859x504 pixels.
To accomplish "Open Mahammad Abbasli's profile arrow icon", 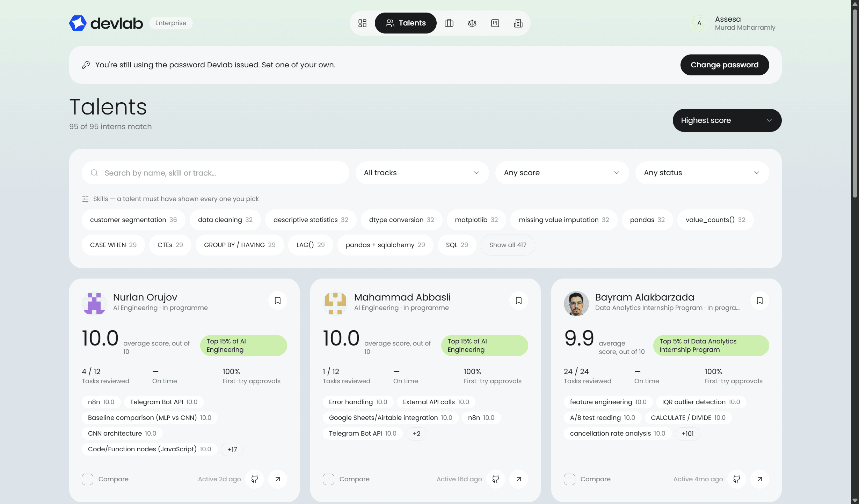I will (519, 479).
